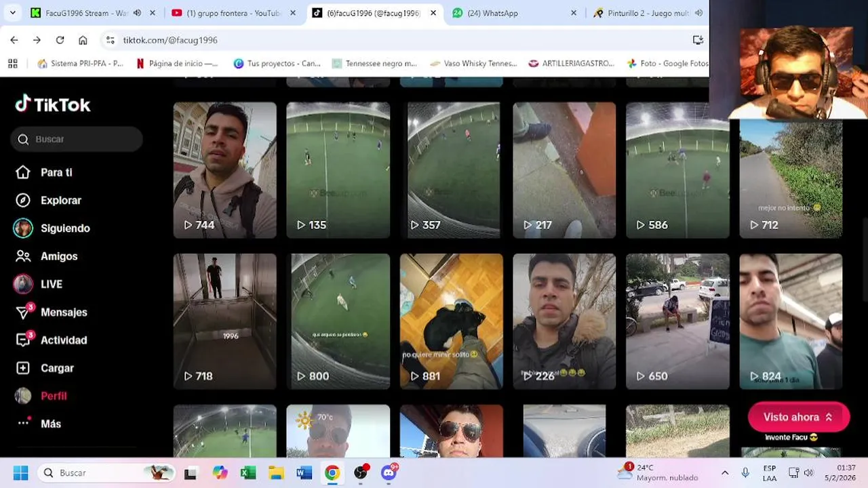868x488 pixels.
Task: Open the Tennessee negro bookmark
Action: [x=374, y=63]
